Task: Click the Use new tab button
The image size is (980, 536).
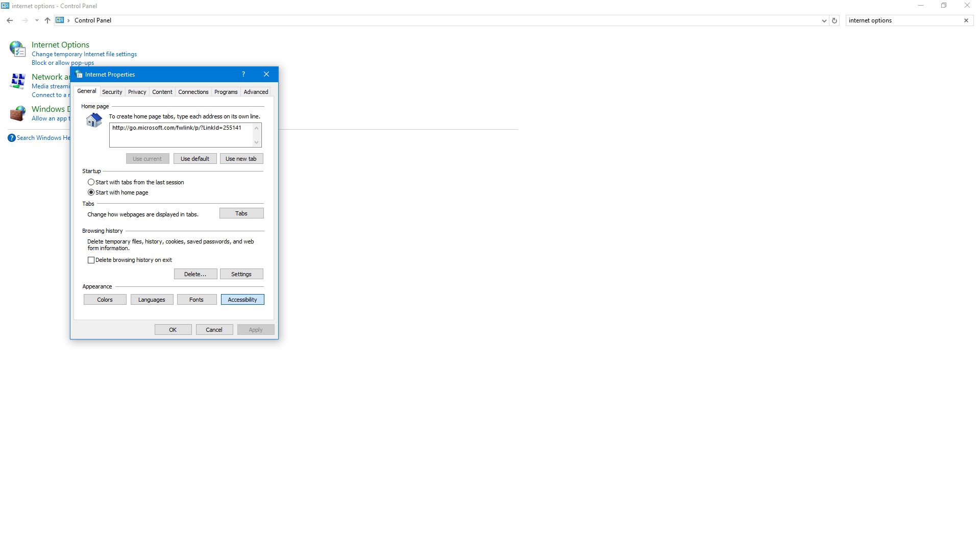Action: [x=241, y=159]
